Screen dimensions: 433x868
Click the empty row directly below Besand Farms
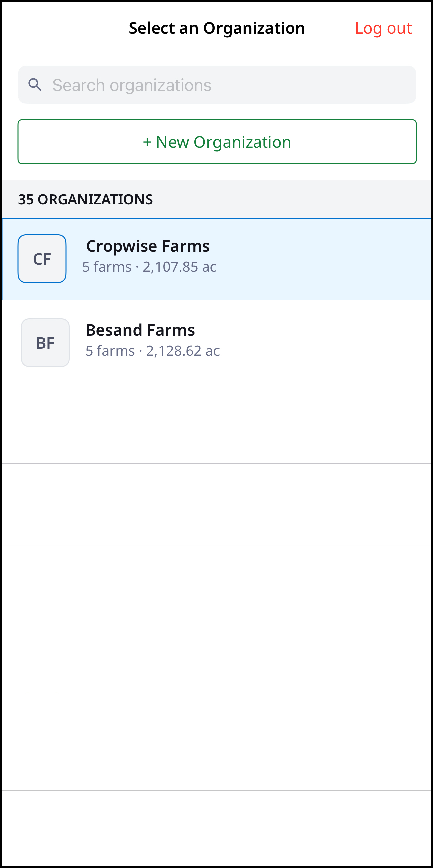tap(217, 423)
